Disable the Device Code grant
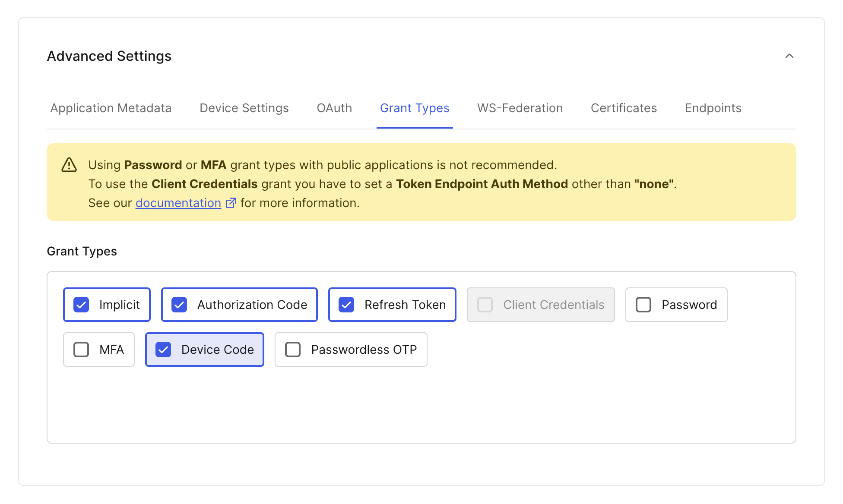 click(163, 350)
